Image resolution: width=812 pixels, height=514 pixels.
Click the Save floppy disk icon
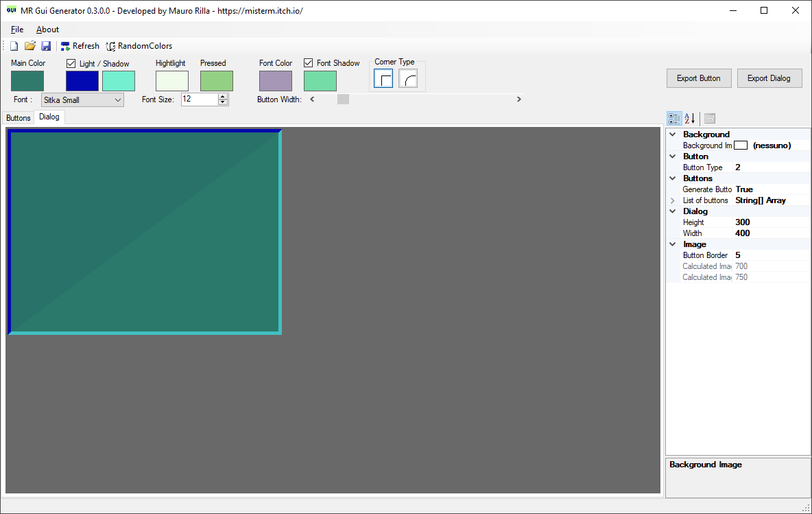pyautogui.click(x=46, y=46)
